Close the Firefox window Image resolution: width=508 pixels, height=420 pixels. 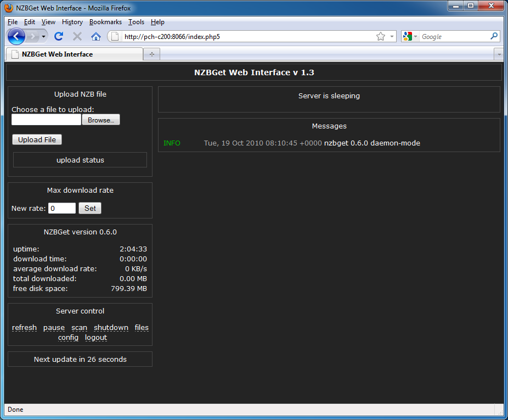[491, 6]
